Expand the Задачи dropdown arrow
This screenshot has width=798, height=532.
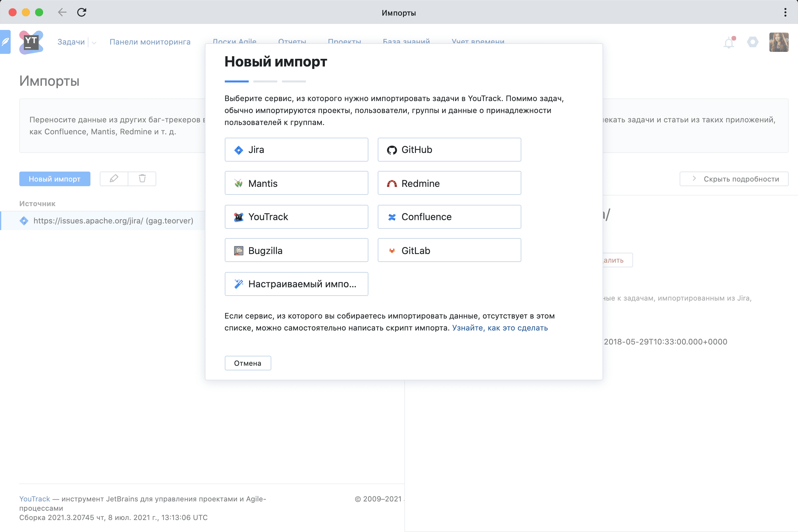94,43
